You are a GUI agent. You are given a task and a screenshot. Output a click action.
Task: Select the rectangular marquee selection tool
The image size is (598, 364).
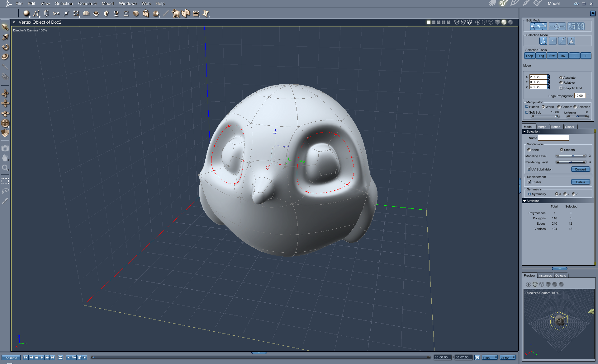coord(5,181)
